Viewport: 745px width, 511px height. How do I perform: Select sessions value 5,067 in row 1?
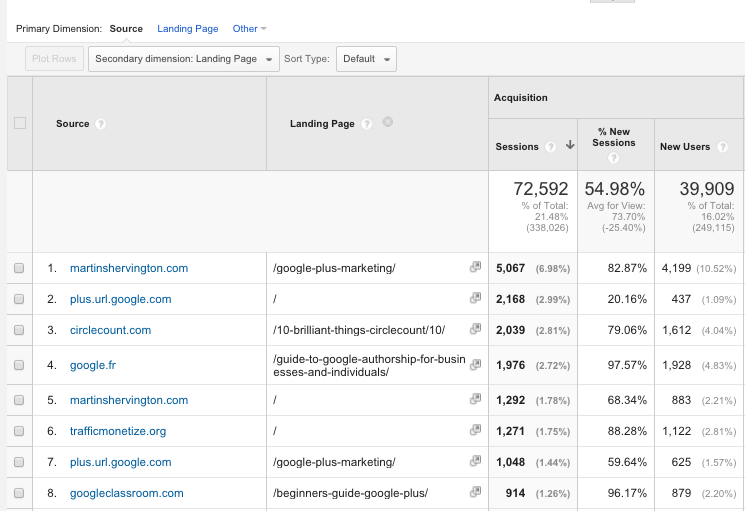[510, 268]
